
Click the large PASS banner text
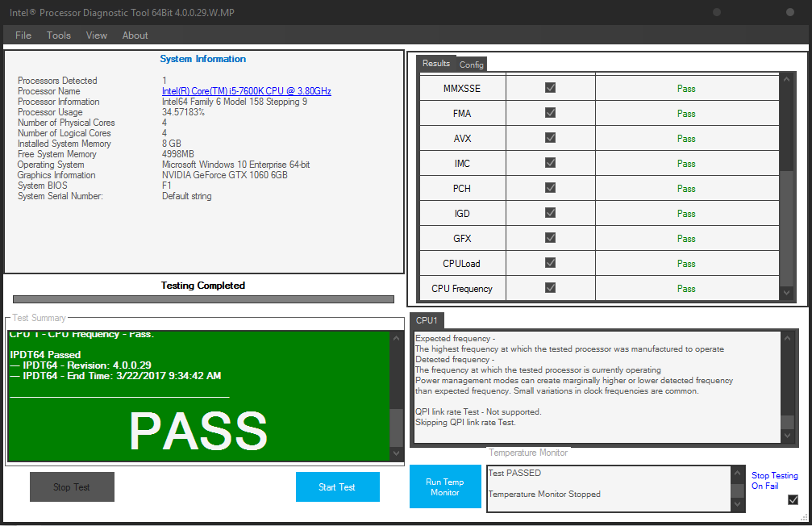tap(198, 431)
